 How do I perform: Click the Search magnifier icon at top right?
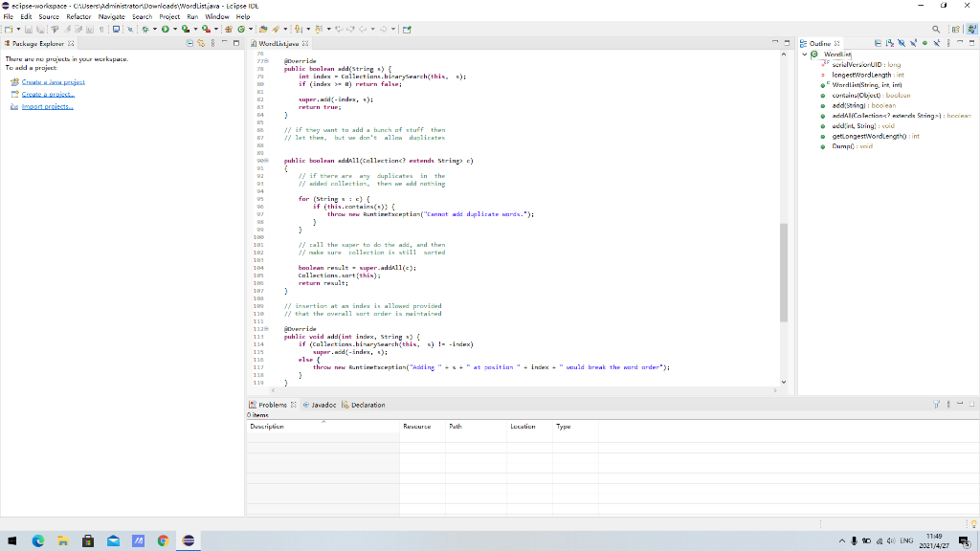click(x=935, y=29)
